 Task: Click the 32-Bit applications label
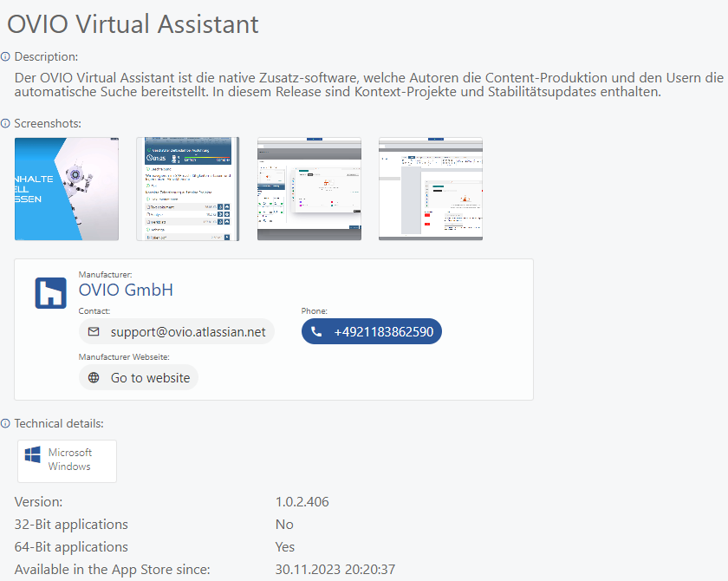pos(71,525)
